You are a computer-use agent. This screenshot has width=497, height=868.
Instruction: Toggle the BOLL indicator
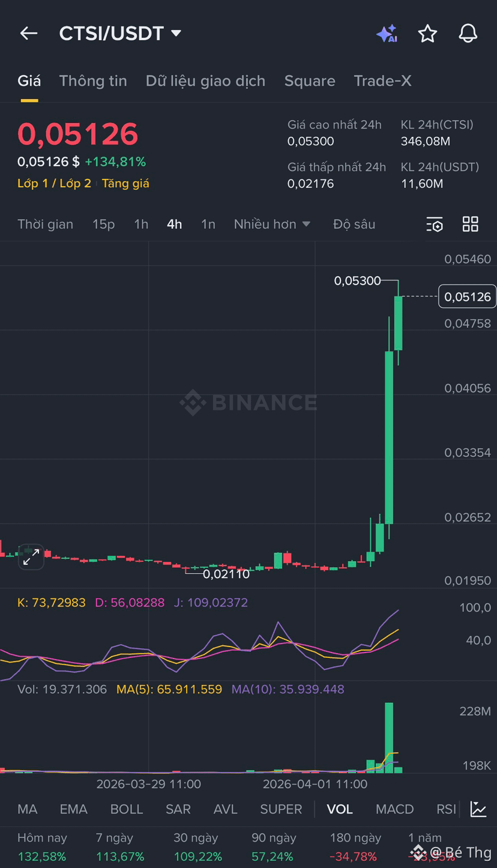pos(127,809)
